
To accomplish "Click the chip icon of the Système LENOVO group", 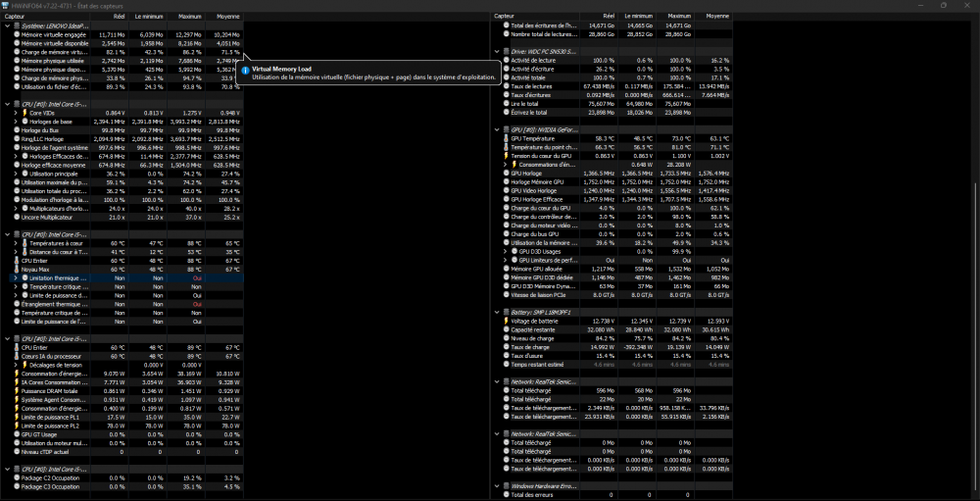I will point(17,26).
